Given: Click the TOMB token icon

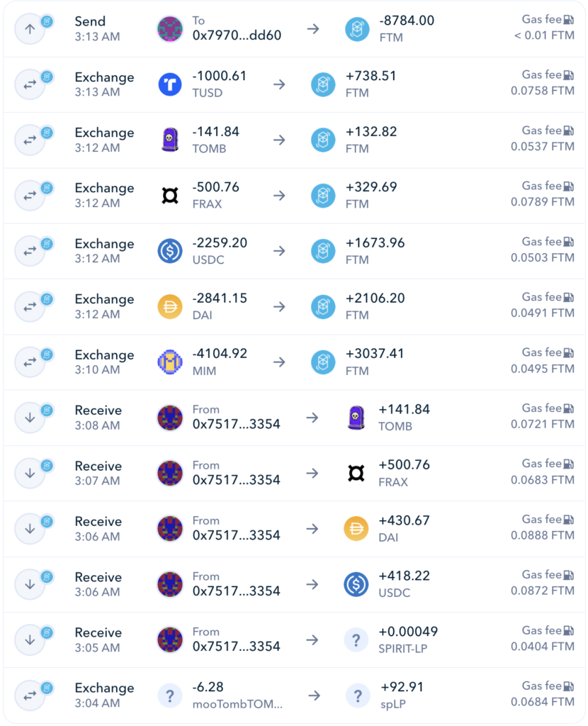Looking at the screenshot, I should 169,140.
